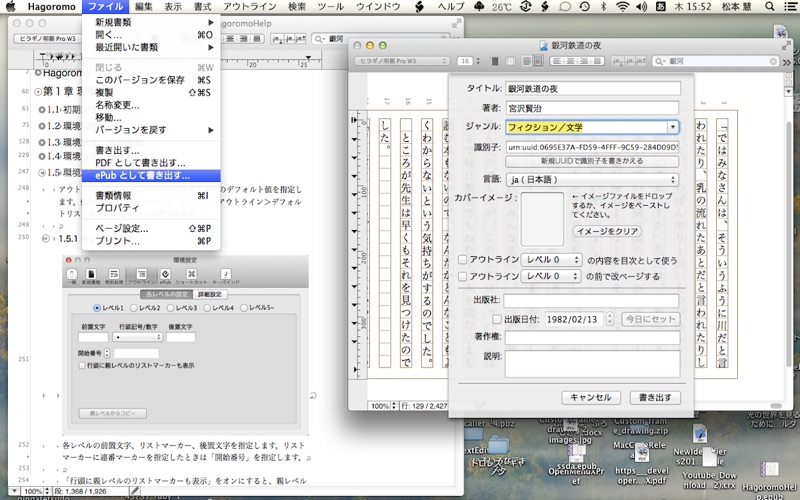
Task: Collapse 第1章 outline item
Action: click(x=38, y=92)
